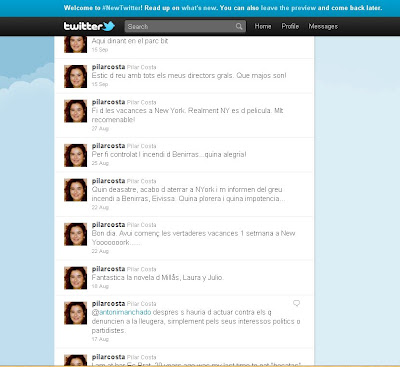Open the Messages menu item

(323, 26)
